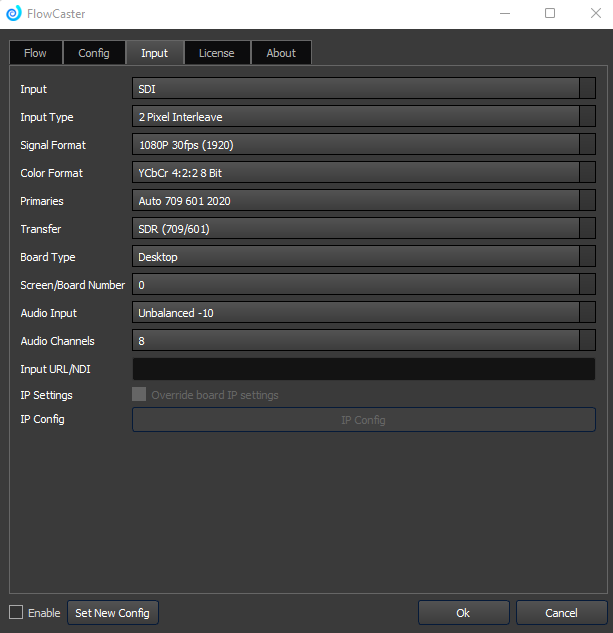The width and height of the screenshot is (613, 633).
Task: Click the FlowCaster logo icon in title bar
Action: 14,14
